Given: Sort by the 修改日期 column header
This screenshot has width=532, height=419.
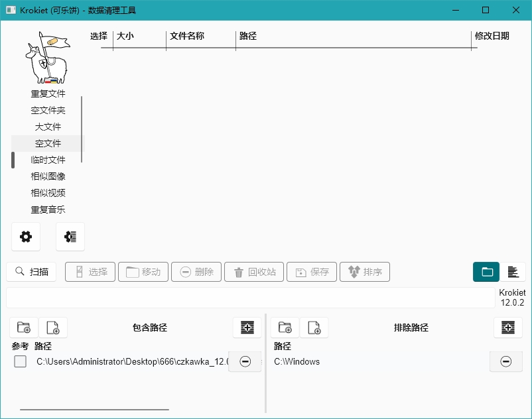Looking at the screenshot, I should [x=492, y=36].
